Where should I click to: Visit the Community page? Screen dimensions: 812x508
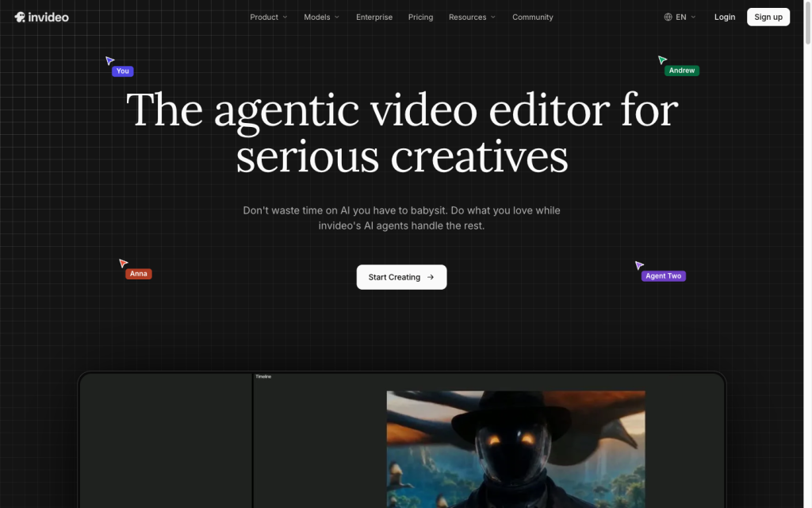coord(532,17)
